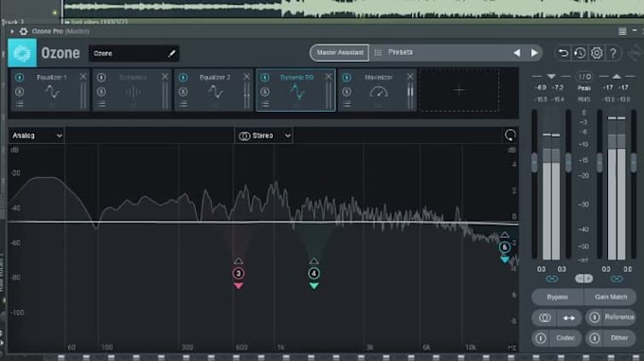This screenshot has height=361, width=644.
Task: Toggle power of the Equalizer 2 module
Action: (183, 77)
